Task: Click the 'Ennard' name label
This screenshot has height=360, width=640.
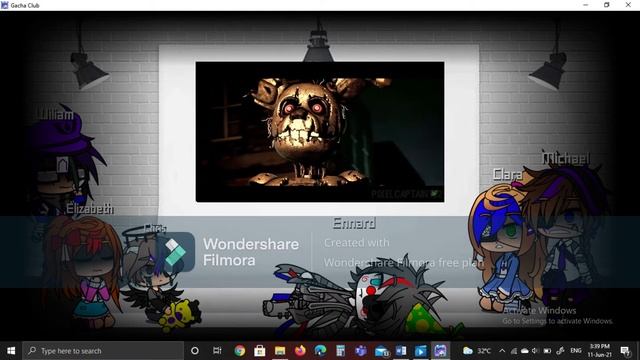Action: (354, 223)
